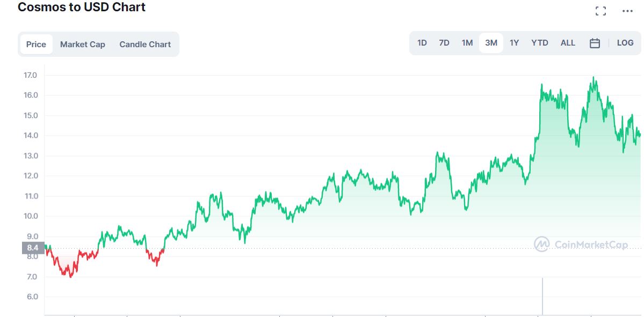Screen dimensions: 644x317
Task: Click the 6.0 y-axis label
Action: point(32,297)
